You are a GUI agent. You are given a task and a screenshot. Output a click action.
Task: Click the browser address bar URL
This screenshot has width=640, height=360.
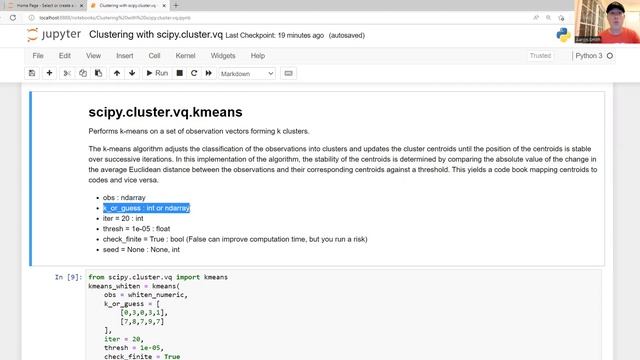tap(115, 18)
